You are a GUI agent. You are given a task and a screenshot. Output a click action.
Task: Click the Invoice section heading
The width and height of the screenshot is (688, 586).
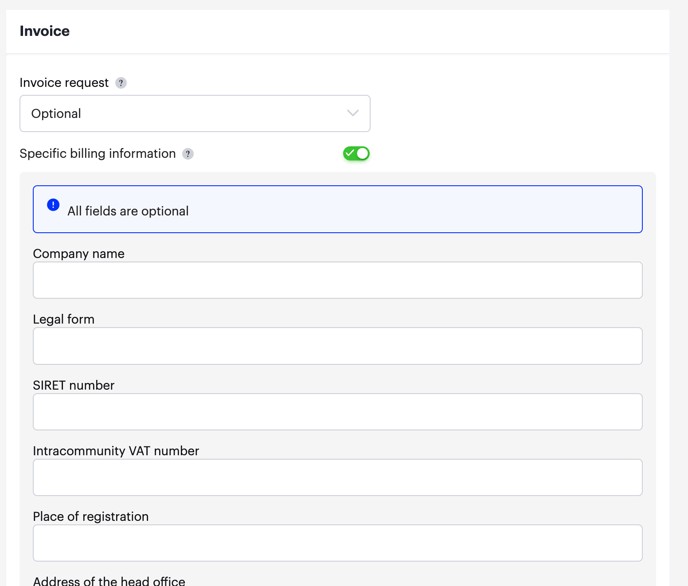click(45, 31)
